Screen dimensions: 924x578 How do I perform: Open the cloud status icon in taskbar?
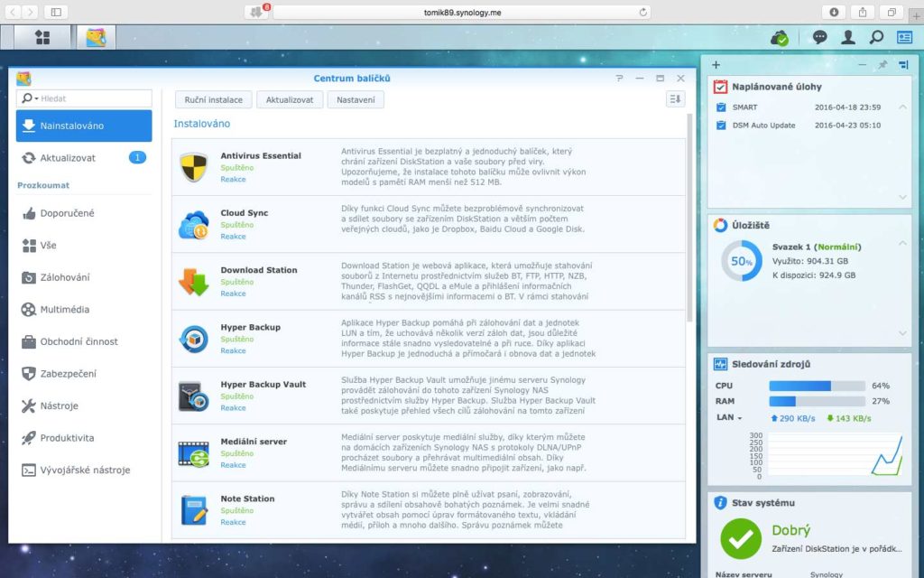pyautogui.click(x=780, y=38)
